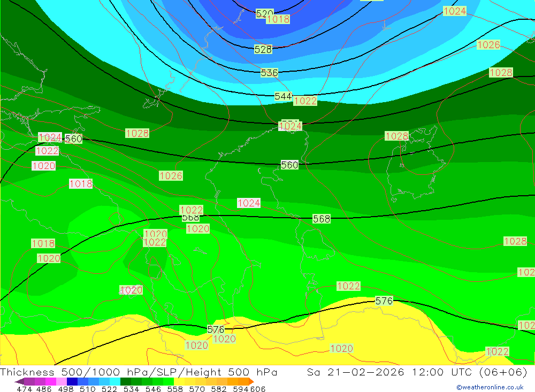Click the 528 height contour label
This screenshot has width=535, height=392.
(263, 50)
